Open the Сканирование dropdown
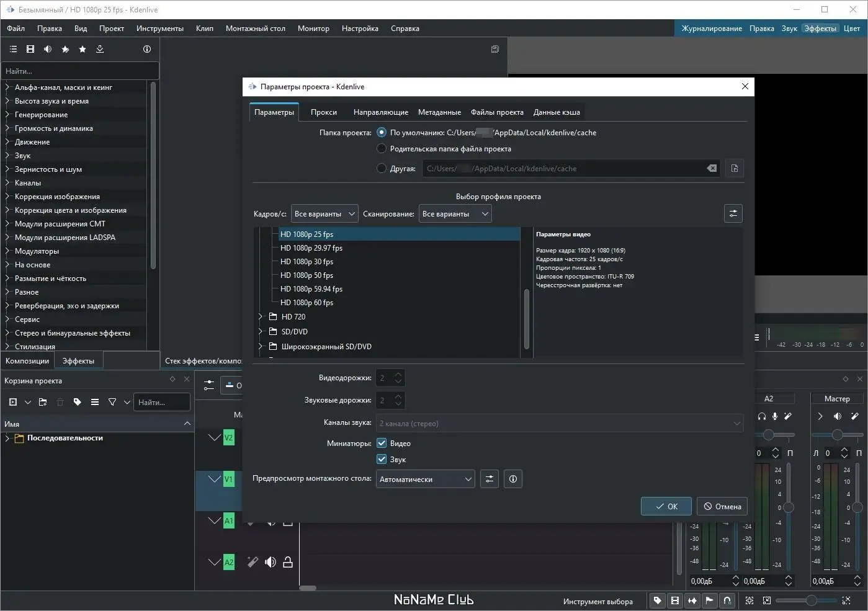This screenshot has height=611, width=868. 455,214
